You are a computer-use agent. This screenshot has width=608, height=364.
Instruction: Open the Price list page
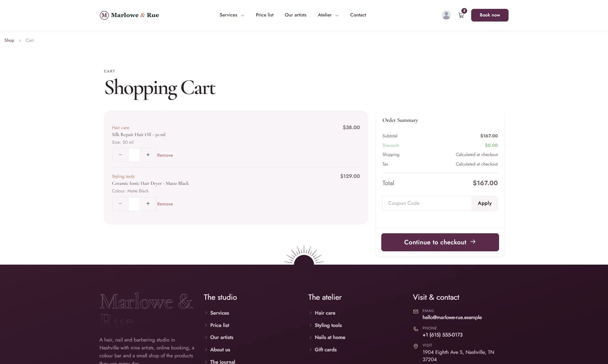264,15
